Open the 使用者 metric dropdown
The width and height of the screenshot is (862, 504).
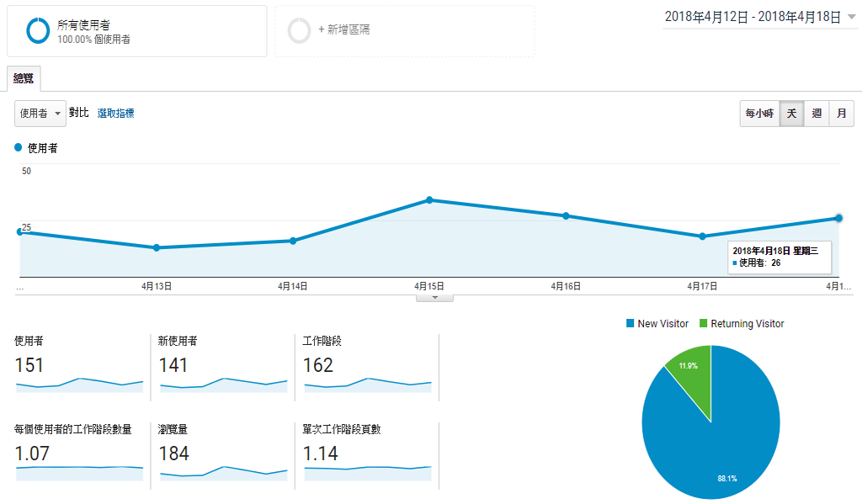click(40, 114)
